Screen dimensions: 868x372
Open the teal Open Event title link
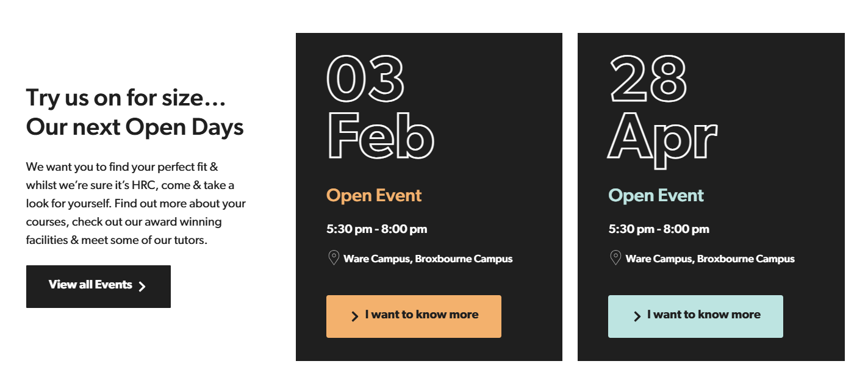pos(656,196)
